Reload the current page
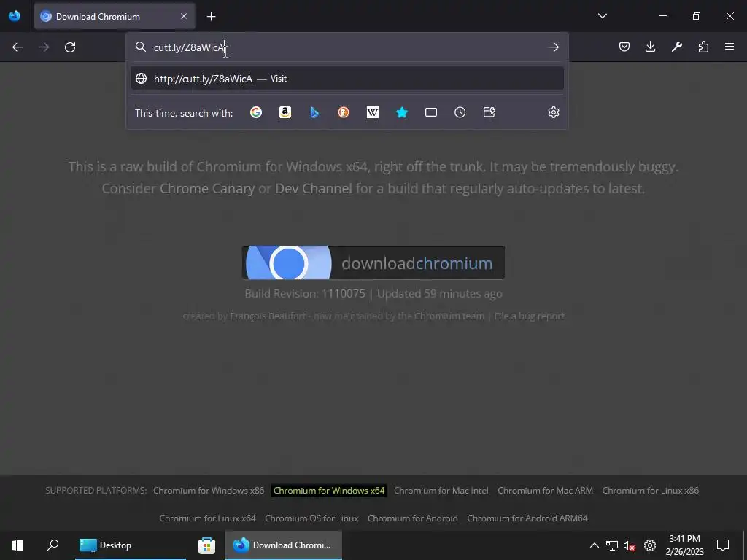Screen dimensions: 747x560 point(70,47)
